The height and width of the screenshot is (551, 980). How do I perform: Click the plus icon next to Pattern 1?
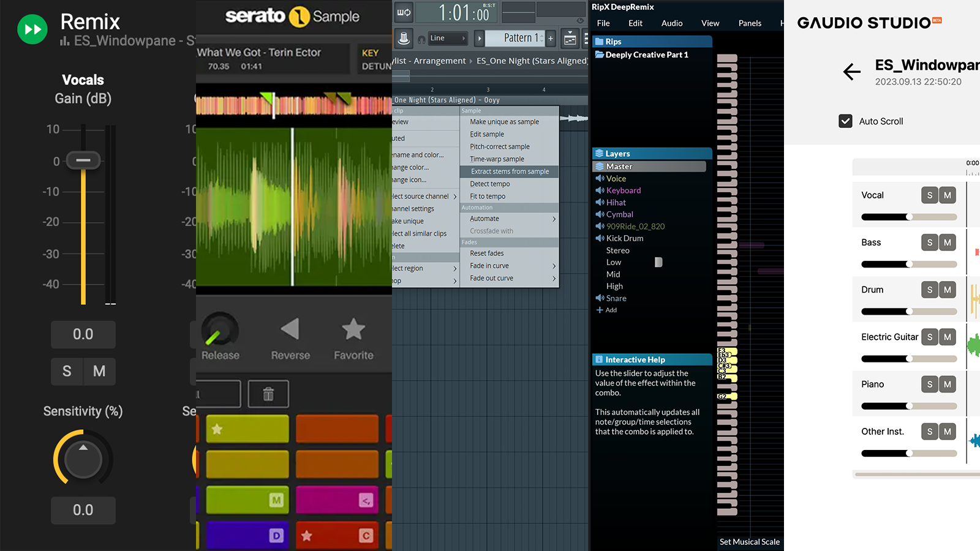pyautogui.click(x=551, y=38)
